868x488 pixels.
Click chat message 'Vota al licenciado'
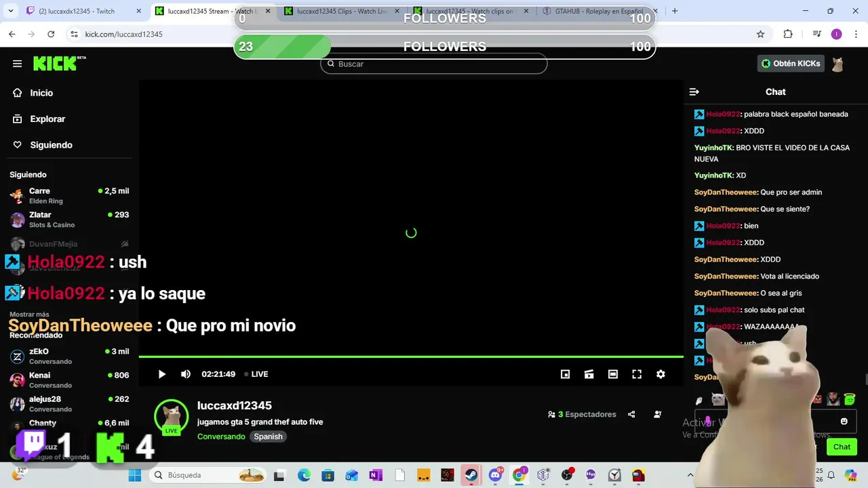tap(790, 276)
